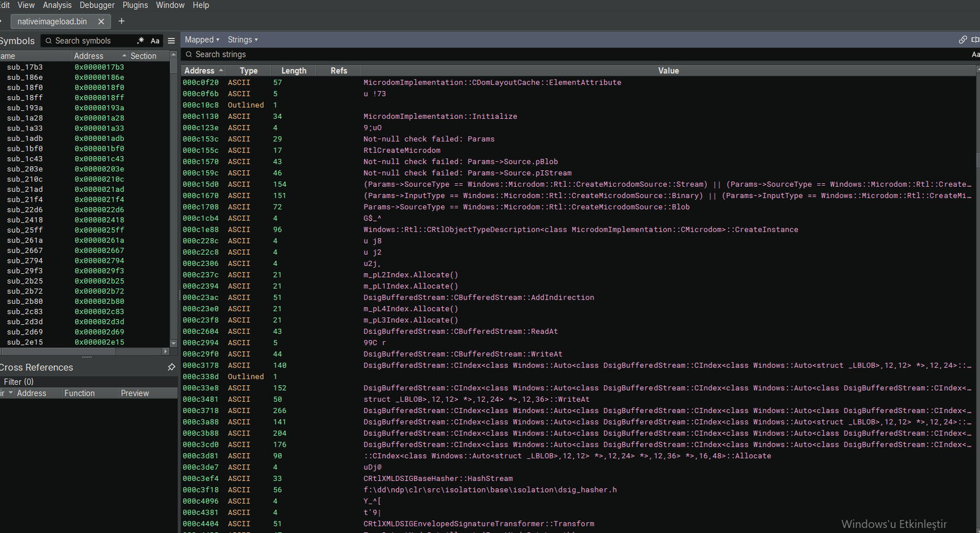The image size is (980, 533).
Task: Click the Search strings input field
Action: point(576,55)
